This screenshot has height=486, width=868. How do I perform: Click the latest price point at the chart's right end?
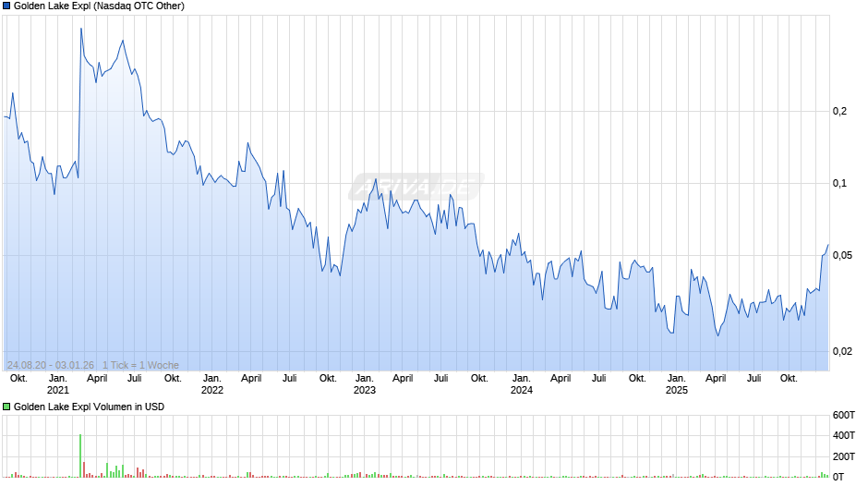point(828,245)
